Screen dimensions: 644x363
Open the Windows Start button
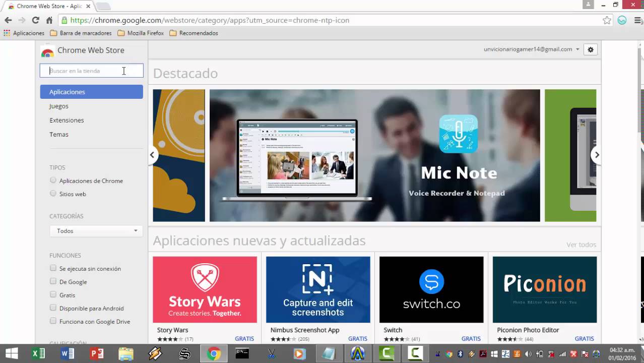coord(11,353)
